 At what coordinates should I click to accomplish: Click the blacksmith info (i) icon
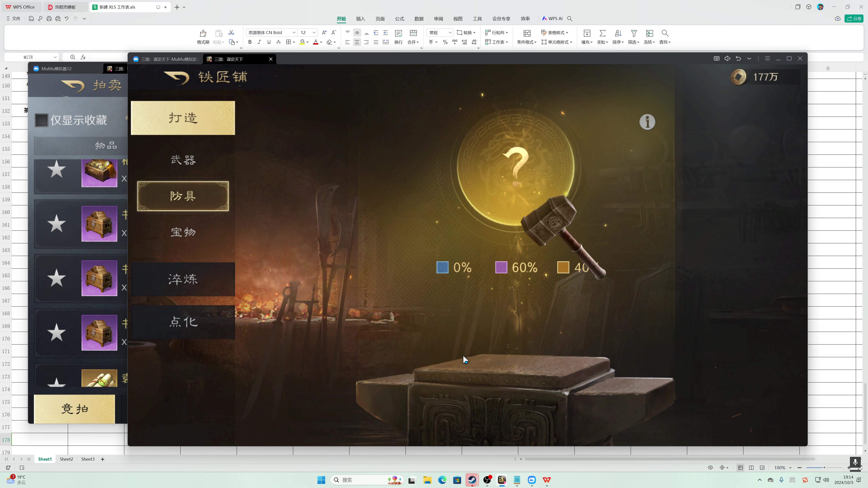(647, 122)
